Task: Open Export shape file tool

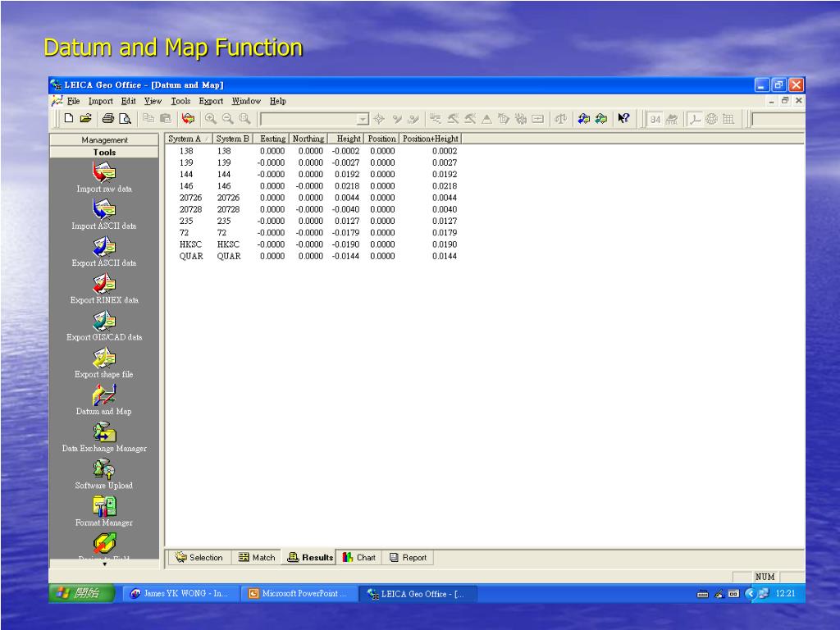Action: [104, 362]
